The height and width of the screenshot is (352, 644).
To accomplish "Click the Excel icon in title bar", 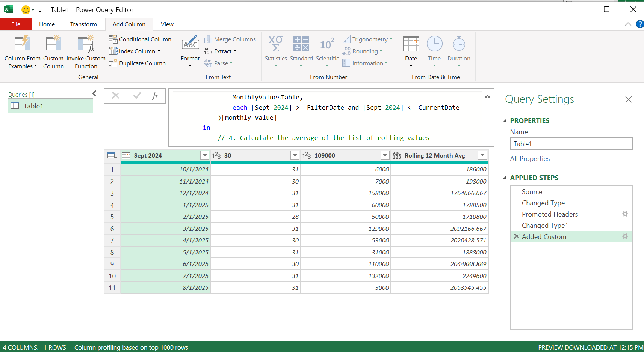I will (8, 9).
